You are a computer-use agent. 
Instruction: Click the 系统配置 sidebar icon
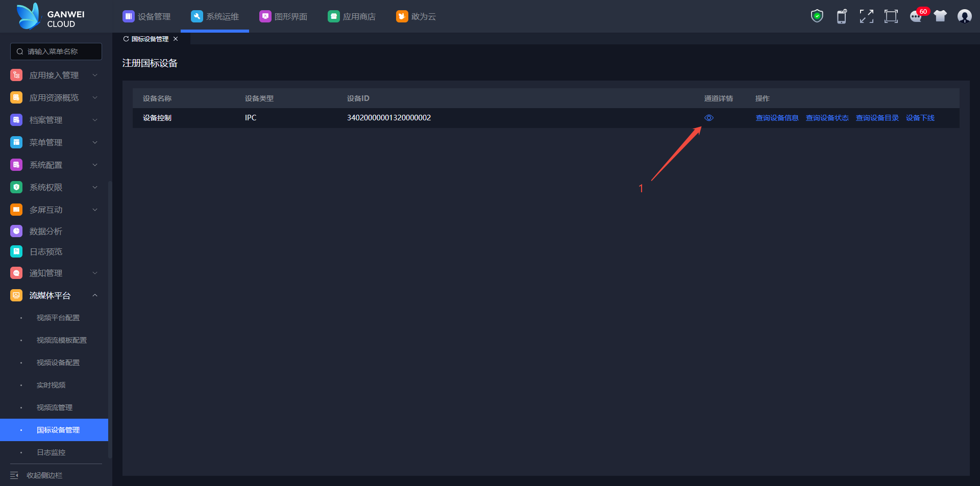[16, 165]
